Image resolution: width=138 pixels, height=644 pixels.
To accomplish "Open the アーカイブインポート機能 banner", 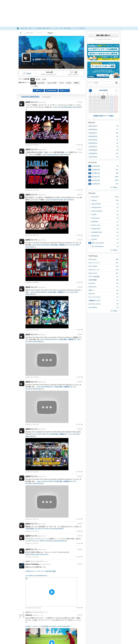I will click(103, 70).
